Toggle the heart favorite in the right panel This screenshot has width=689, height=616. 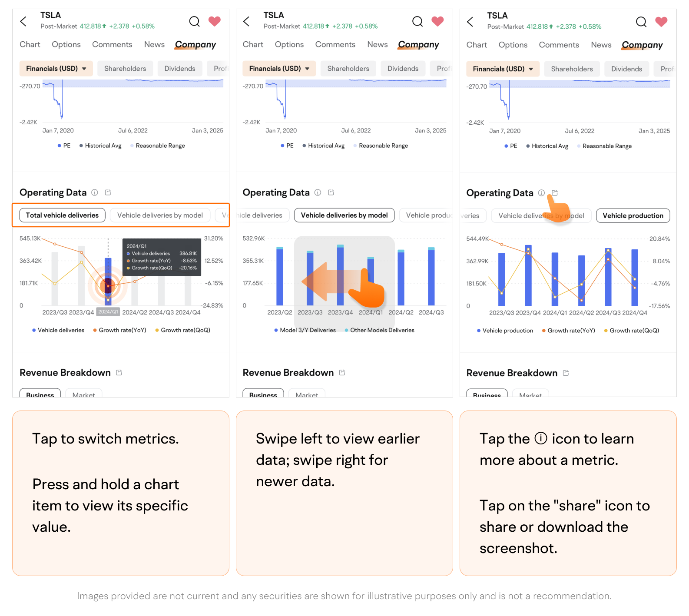coord(661,22)
